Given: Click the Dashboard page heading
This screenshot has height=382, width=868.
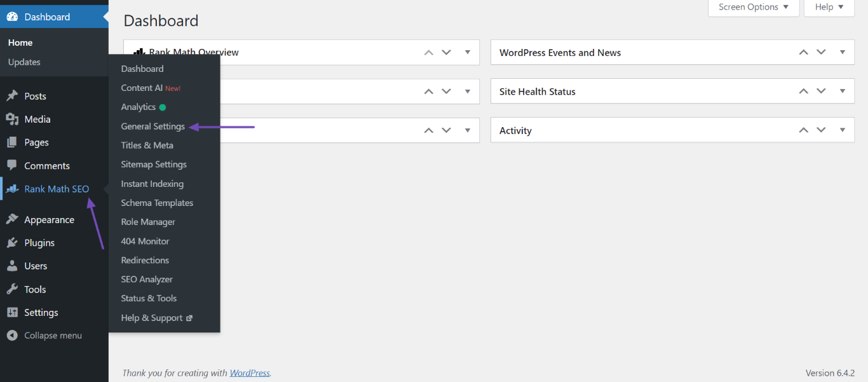Looking at the screenshot, I should (x=161, y=21).
